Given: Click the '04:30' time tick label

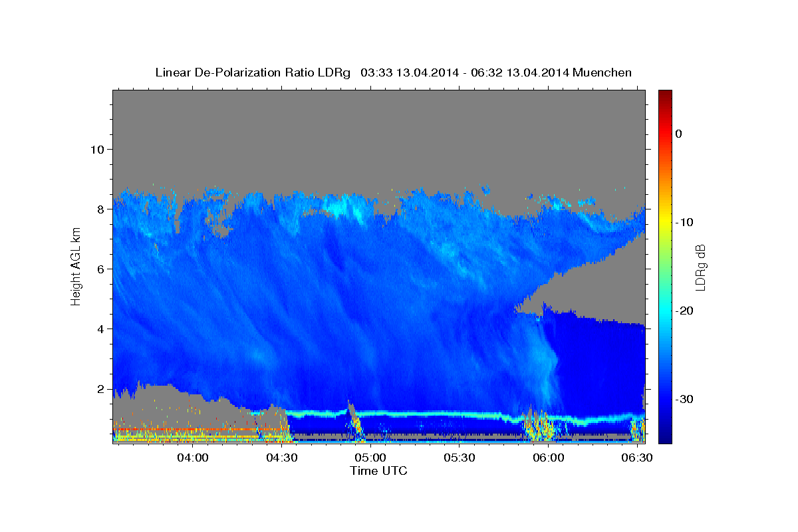Looking at the screenshot, I should pyautogui.click(x=281, y=458).
